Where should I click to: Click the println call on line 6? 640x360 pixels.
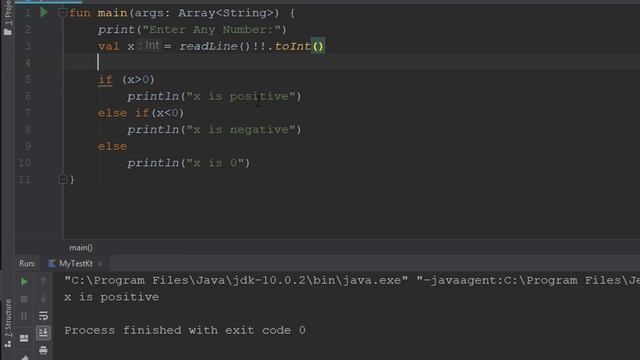(153, 97)
